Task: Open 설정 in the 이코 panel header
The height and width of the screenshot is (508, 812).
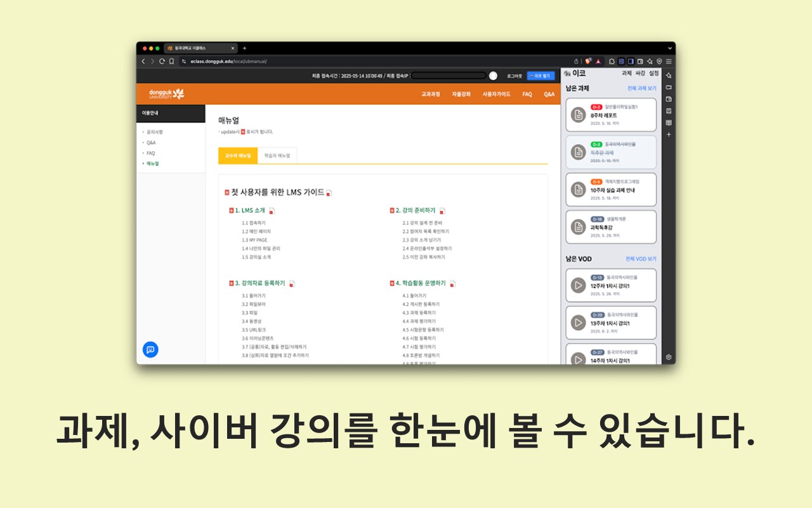Action: (x=654, y=74)
